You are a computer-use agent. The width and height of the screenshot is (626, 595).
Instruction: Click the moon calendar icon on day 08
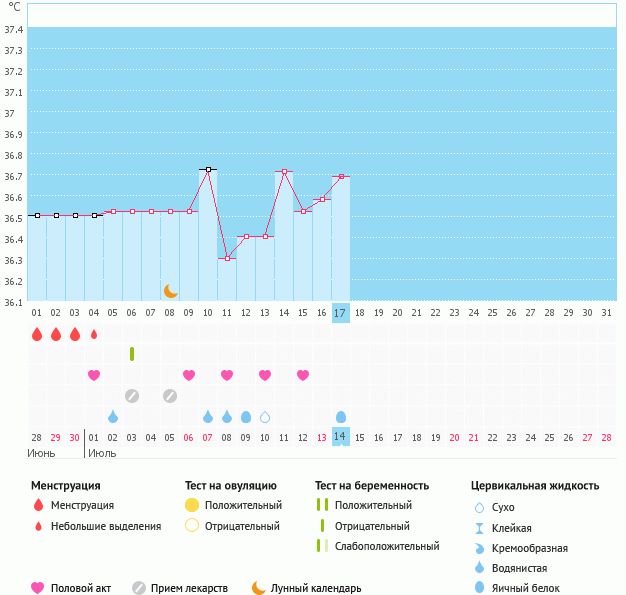click(171, 291)
